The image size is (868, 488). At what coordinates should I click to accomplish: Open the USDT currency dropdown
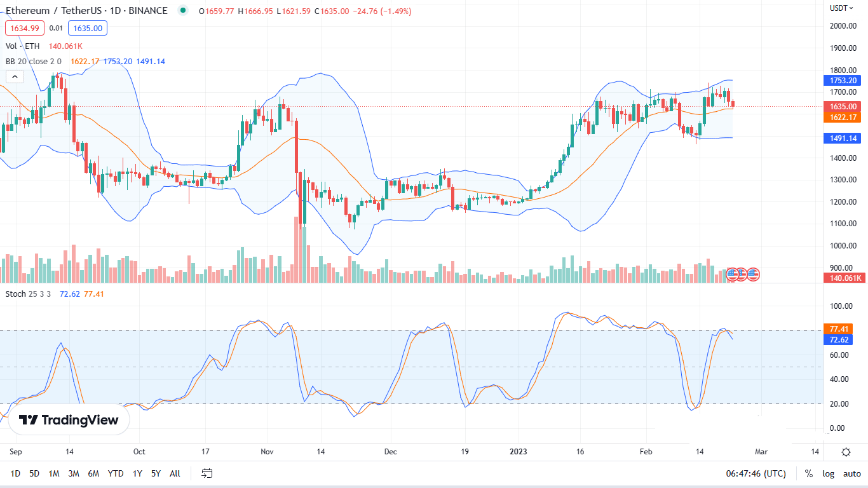[843, 8]
